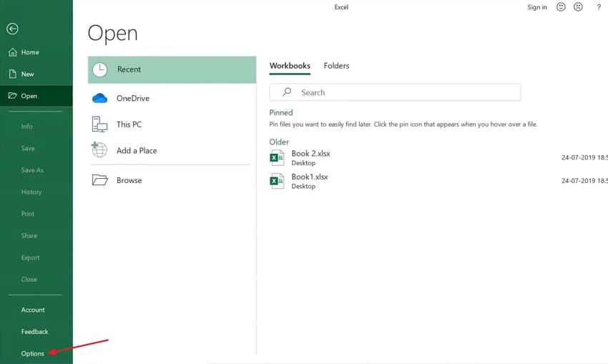Select the This PC location label
This screenshot has height=364, width=608.
pyautogui.click(x=129, y=124)
